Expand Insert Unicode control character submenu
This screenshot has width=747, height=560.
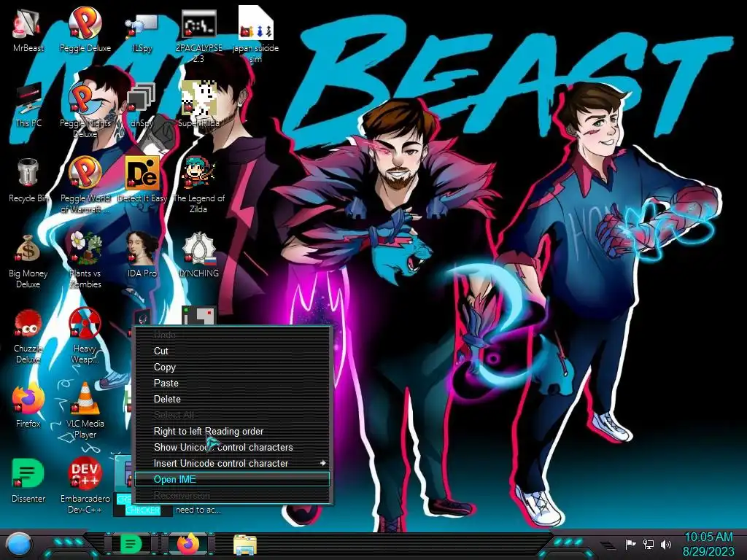tap(233, 463)
